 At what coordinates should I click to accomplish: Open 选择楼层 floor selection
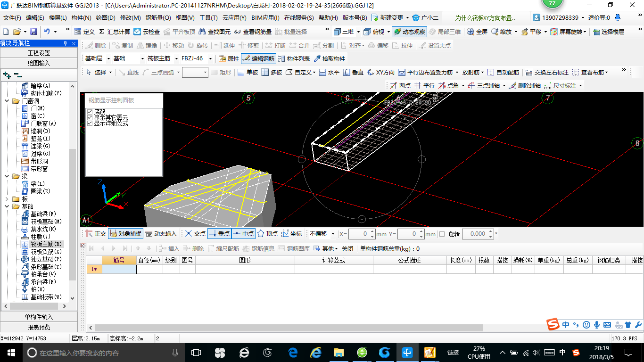pyautogui.click(x=609, y=32)
